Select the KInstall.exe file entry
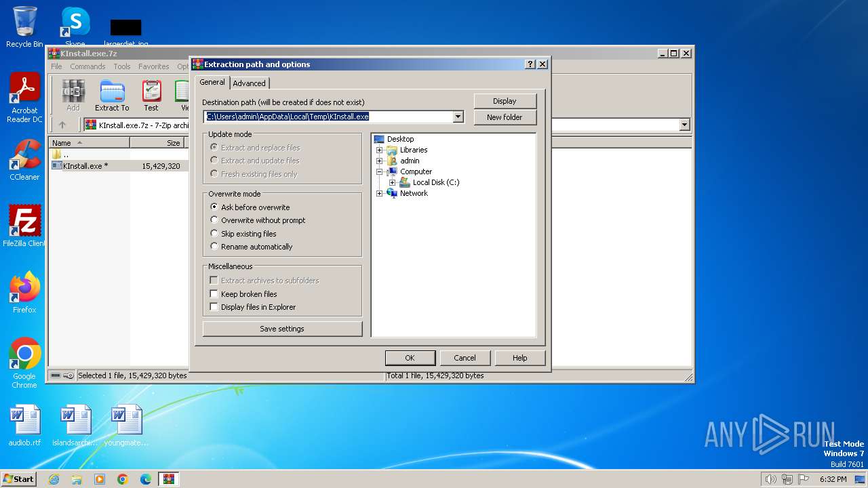Viewport: 868px width, 488px height. click(x=85, y=166)
